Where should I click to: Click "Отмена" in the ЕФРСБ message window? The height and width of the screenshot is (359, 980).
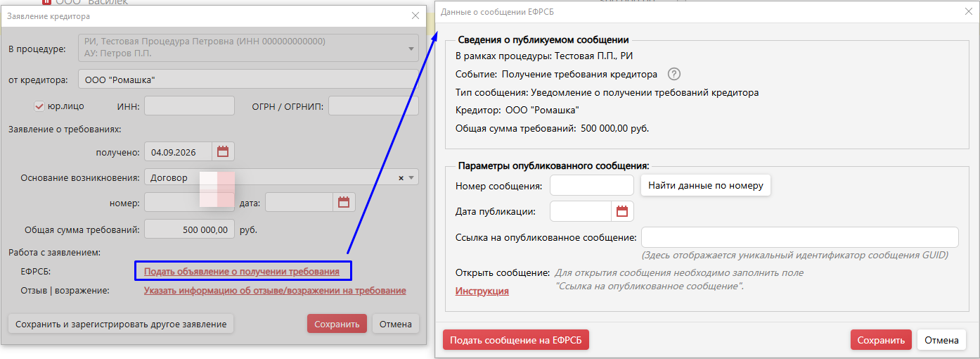point(941,340)
